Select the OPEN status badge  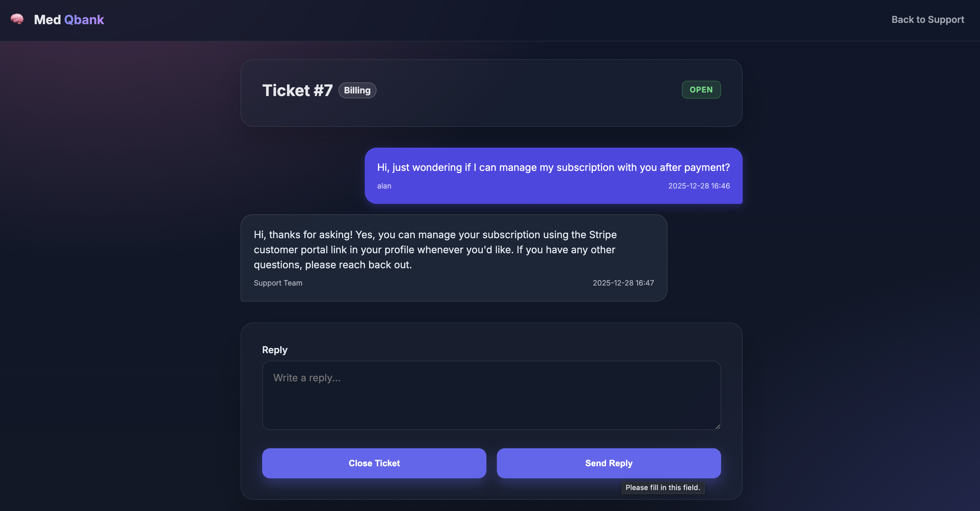tap(701, 90)
